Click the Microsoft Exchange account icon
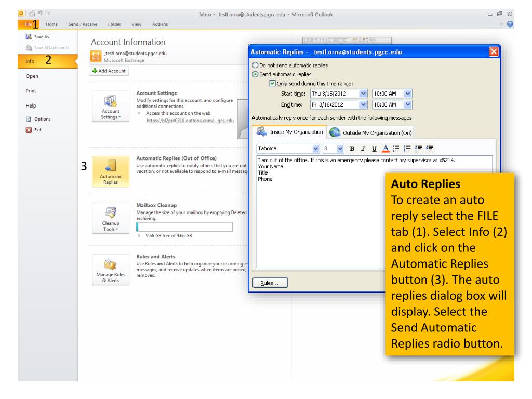 tap(96, 56)
